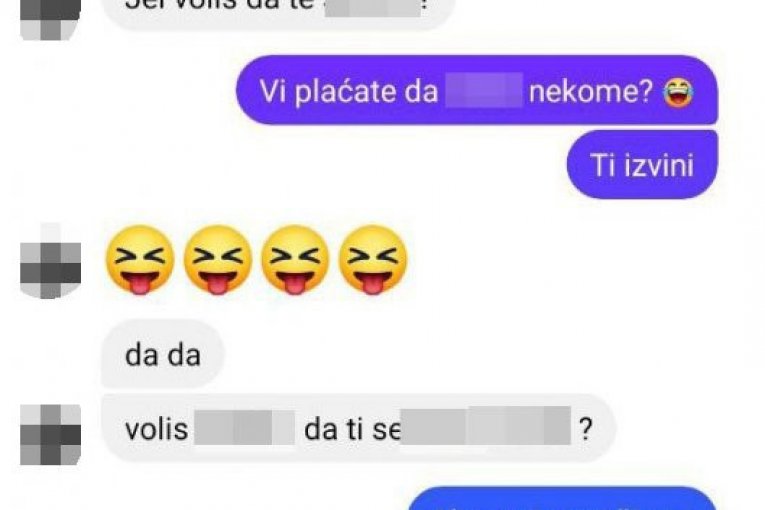Tap the blue message bubble at the bottom
This screenshot has width=765, height=510.
[562, 498]
